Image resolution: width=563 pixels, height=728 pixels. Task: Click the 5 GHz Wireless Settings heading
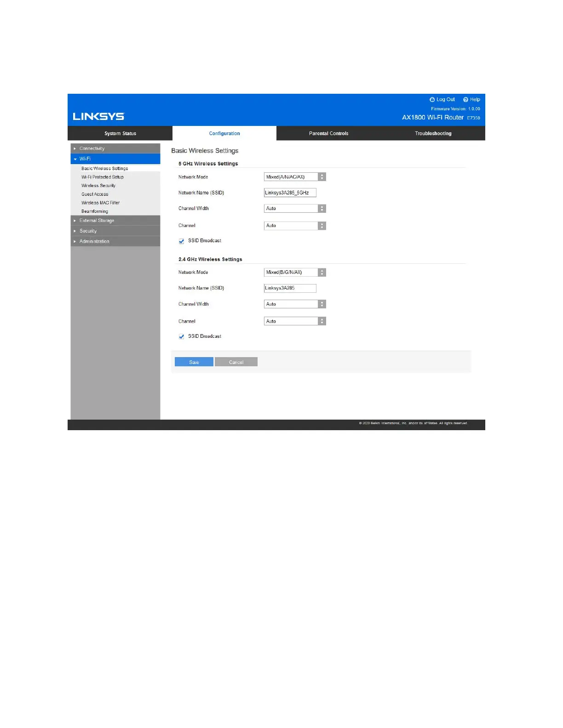208,164
